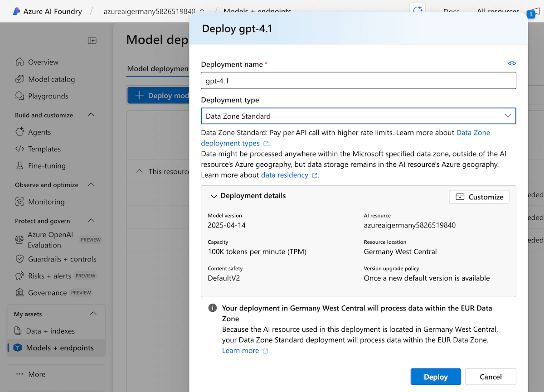
Task: Click the Cancel button
Action: (x=491, y=377)
